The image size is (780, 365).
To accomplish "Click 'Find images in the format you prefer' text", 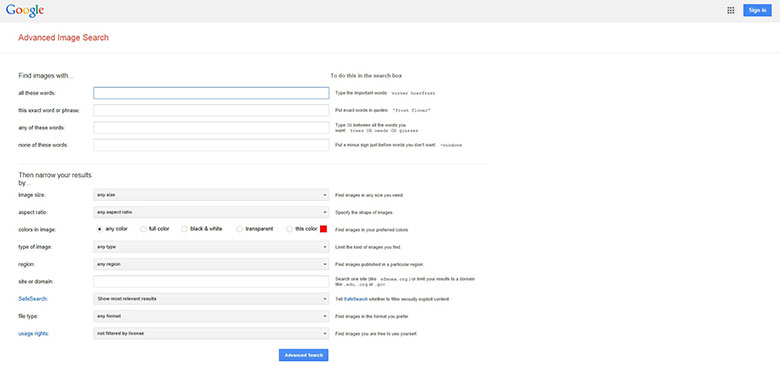I will pos(372,316).
